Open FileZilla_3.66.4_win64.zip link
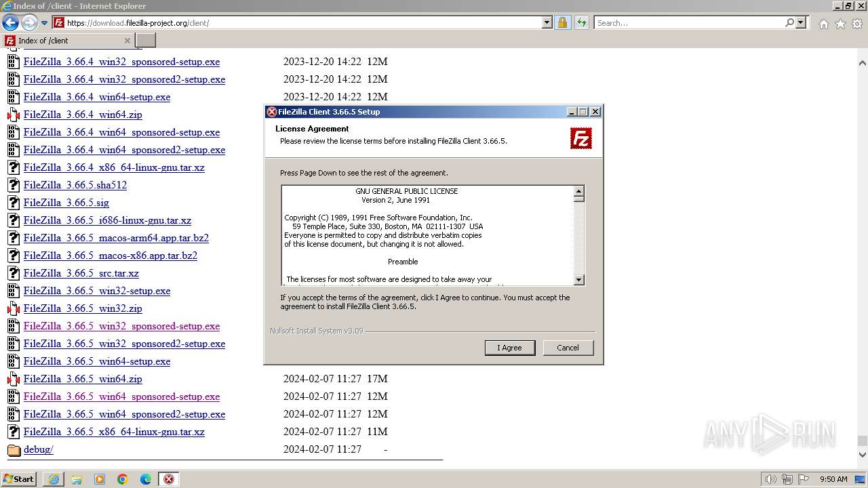 [x=83, y=115]
